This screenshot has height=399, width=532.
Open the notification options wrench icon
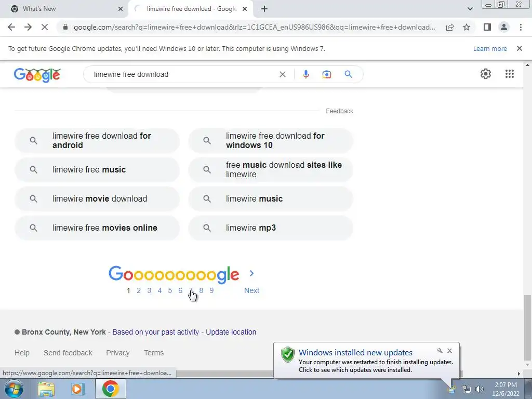pyautogui.click(x=440, y=351)
